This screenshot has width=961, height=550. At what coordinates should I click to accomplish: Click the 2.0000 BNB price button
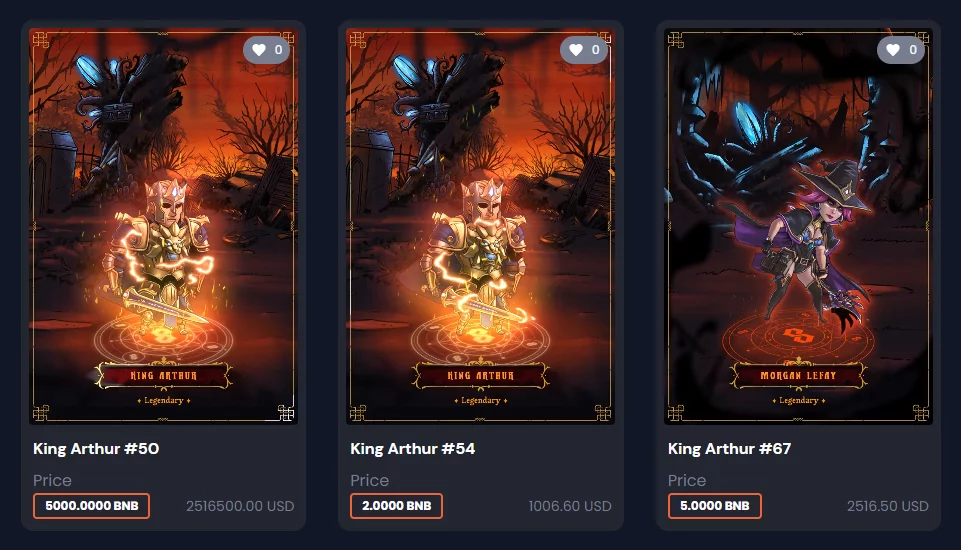(397, 506)
